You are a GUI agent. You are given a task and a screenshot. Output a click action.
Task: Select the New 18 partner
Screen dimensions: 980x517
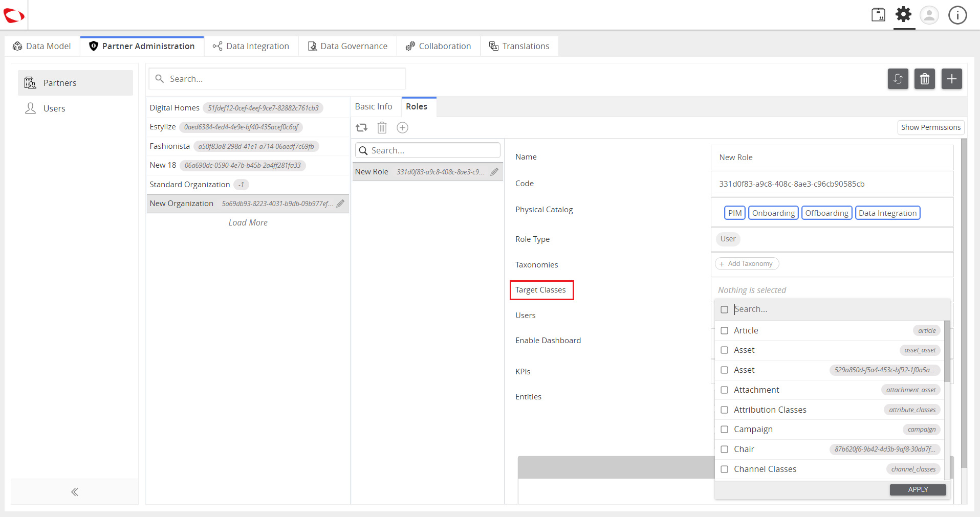tap(248, 165)
